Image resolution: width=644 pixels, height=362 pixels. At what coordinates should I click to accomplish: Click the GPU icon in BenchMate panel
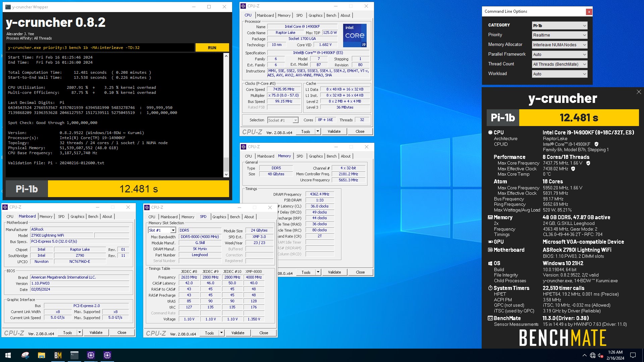(490, 242)
